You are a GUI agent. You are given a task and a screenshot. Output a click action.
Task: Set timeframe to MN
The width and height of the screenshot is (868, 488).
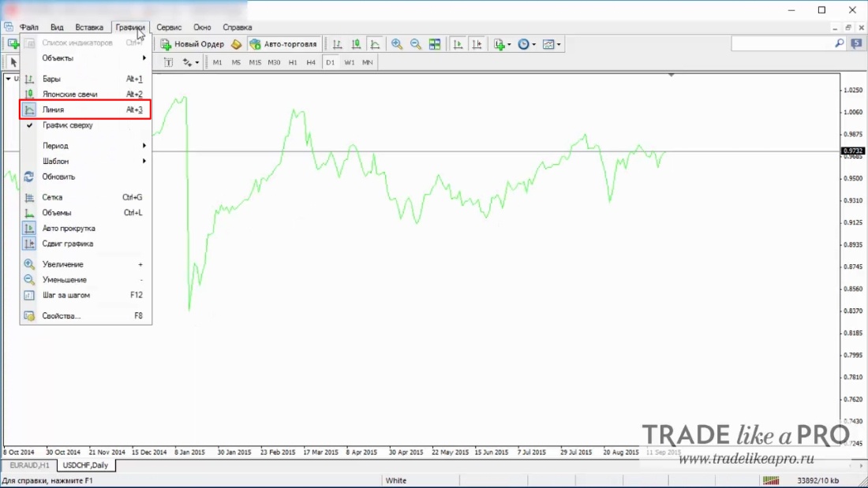(x=368, y=62)
